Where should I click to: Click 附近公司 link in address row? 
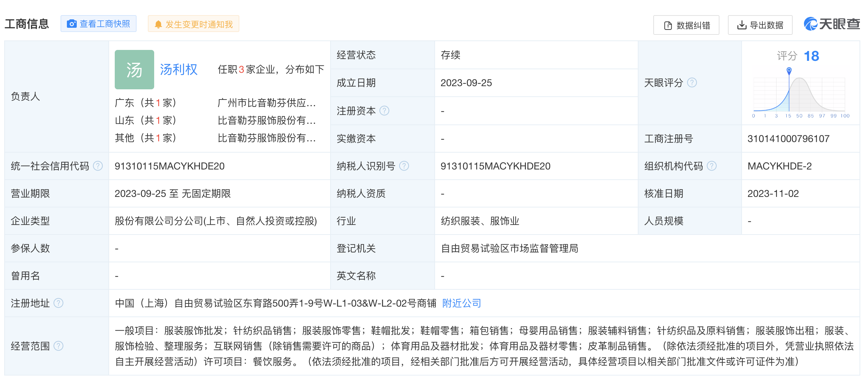click(x=461, y=303)
